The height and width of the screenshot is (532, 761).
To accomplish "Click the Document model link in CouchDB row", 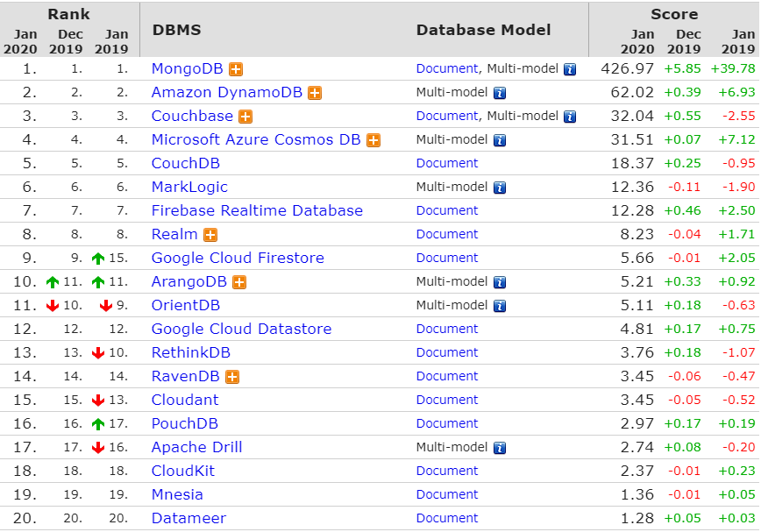I will tap(447, 163).
